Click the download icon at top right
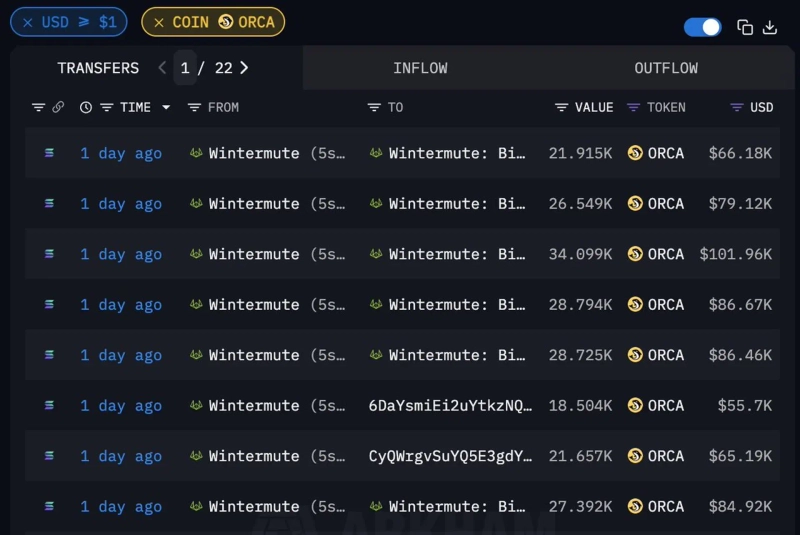This screenshot has width=800, height=535. click(770, 27)
